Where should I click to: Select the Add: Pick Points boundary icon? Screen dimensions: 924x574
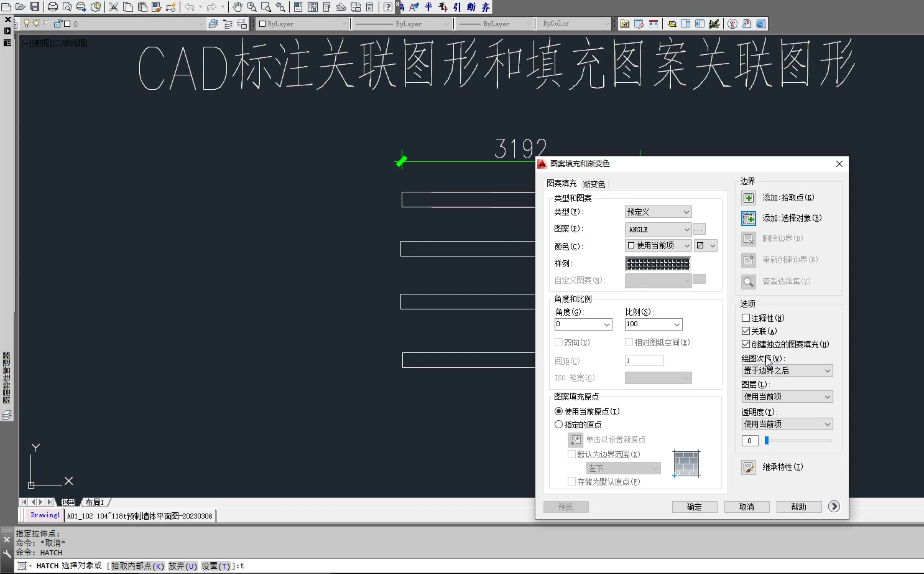tap(748, 198)
